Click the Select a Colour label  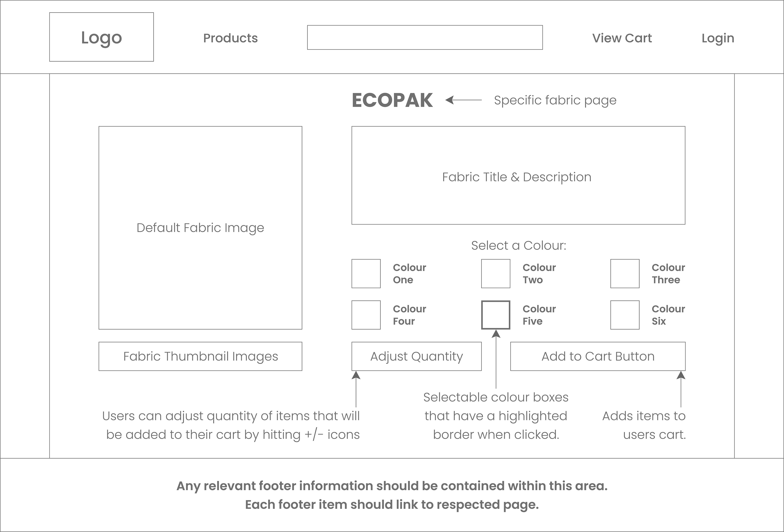[x=519, y=245]
